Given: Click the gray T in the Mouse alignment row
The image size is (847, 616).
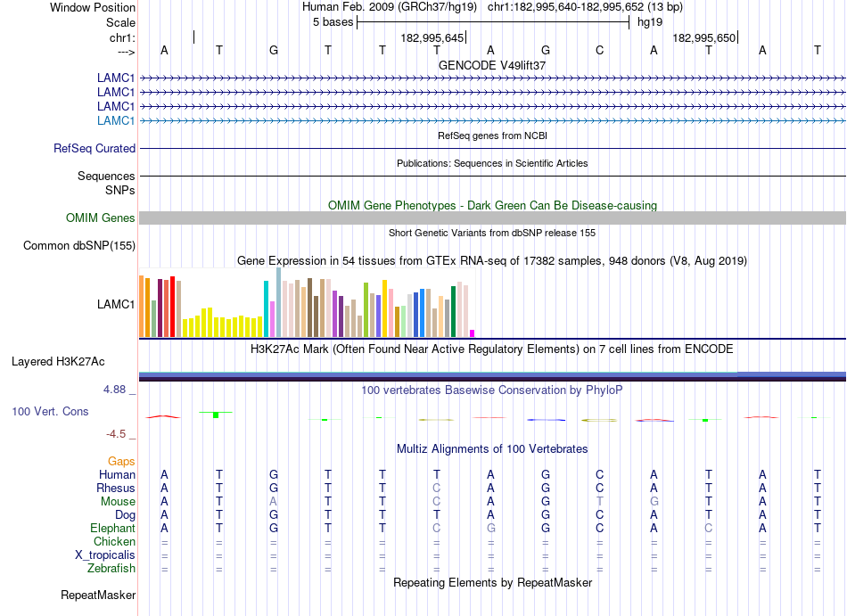Looking at the screenshot, I should 600,502.
